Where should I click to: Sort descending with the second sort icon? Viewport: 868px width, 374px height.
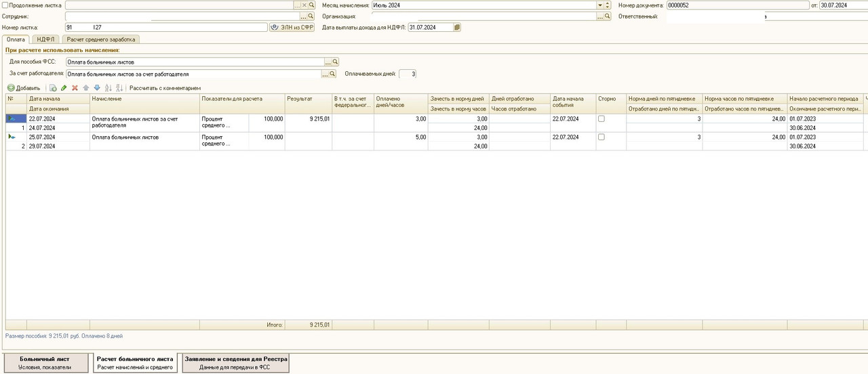click(119, 88)
